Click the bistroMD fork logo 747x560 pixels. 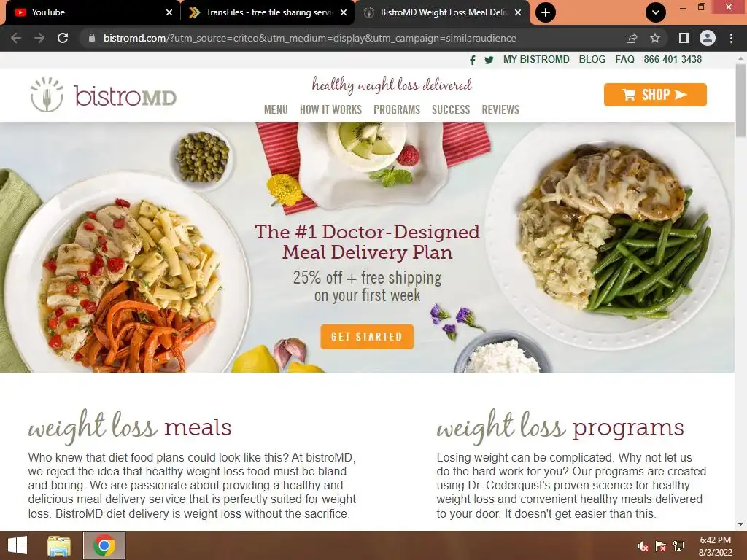pos(47,95)
